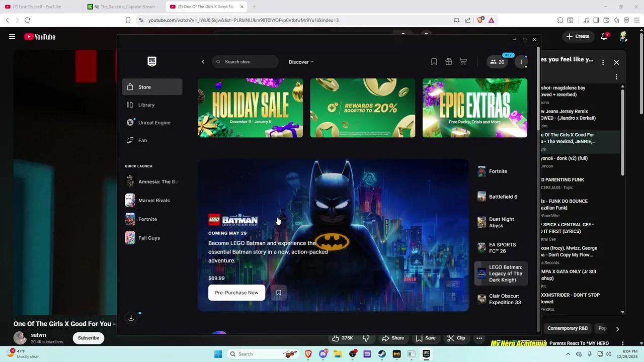Open Discord from the Windows taskbar
This screenshot has width=644, height=362.
[323, 354]
